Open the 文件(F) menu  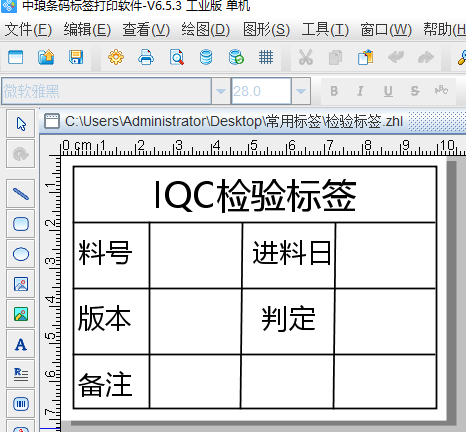pyautogui.click(x=28, y=30)
